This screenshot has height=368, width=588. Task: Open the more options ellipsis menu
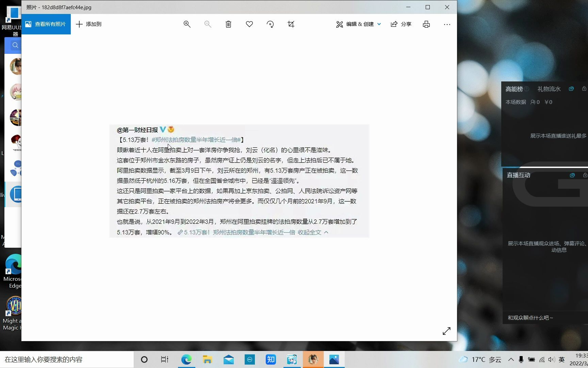tap(447, 24)
